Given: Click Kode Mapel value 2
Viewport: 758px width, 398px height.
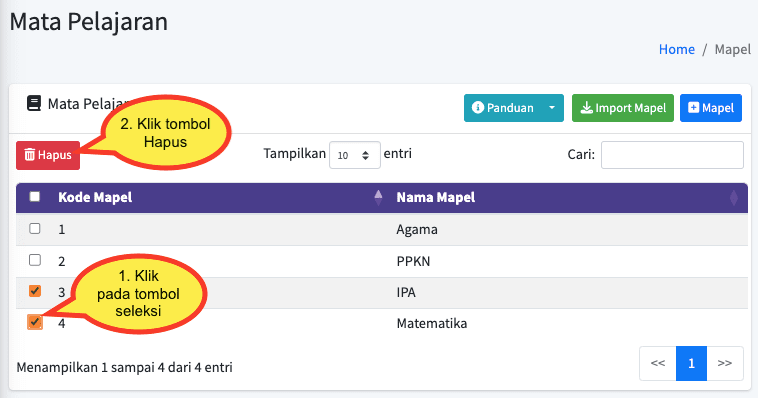Looking at the screenshot, I should click(61, 261).
